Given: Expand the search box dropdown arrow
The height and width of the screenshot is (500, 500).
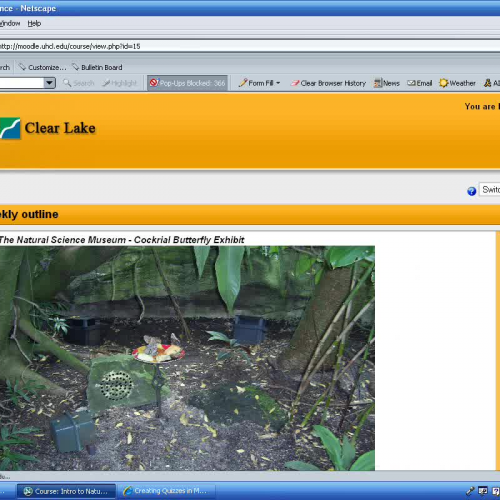Looking at the screenshot, I should [x=50, y=83].
